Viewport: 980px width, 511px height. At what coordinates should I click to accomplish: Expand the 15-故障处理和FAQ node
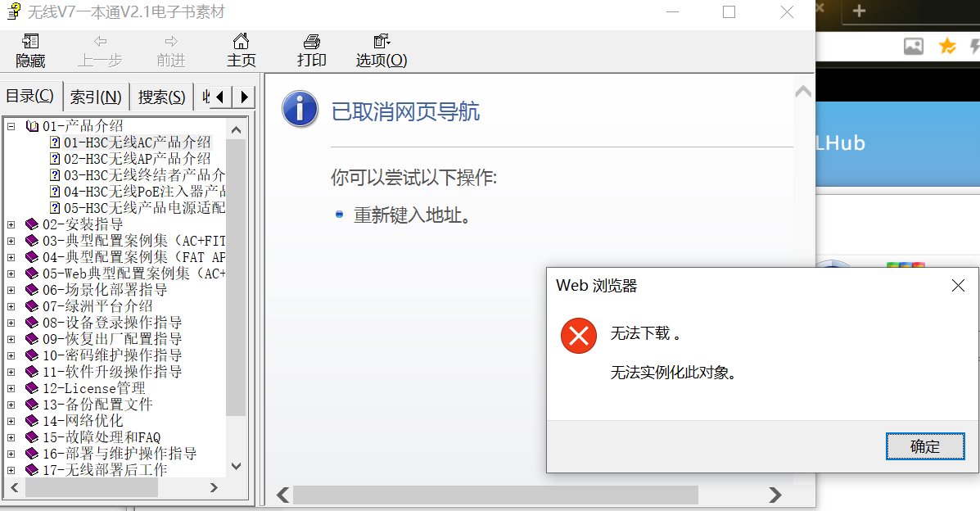[11, 437]
